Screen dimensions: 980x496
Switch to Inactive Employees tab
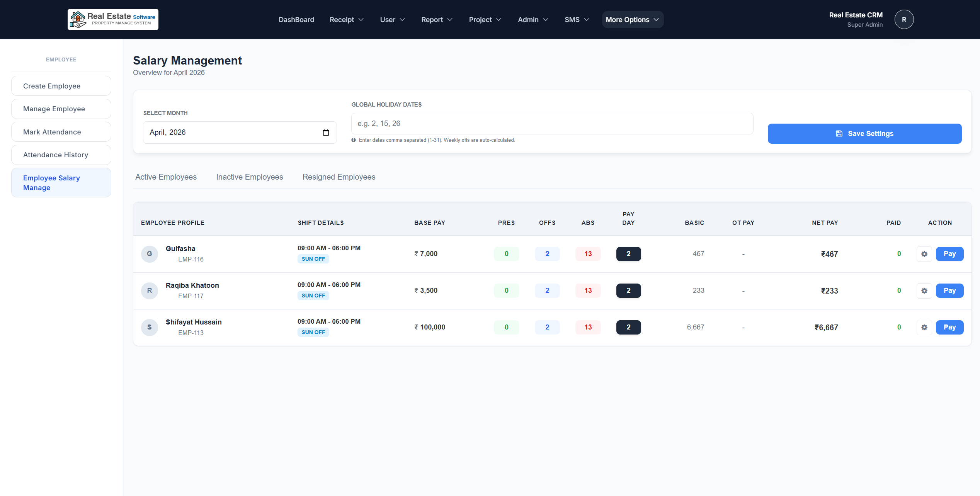(249, 177)
